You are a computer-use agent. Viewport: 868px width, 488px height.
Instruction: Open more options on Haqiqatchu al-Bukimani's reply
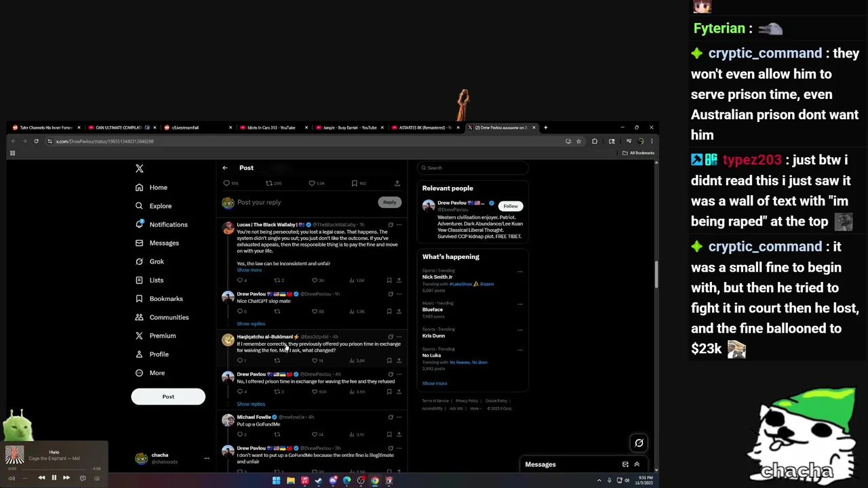(x=399, y=337)
